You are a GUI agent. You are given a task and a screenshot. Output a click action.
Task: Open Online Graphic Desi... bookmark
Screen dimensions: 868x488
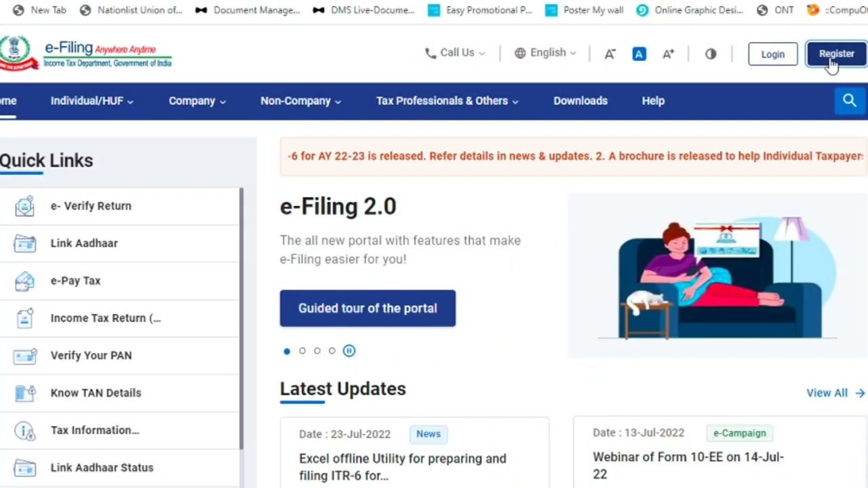click(690, 10)
